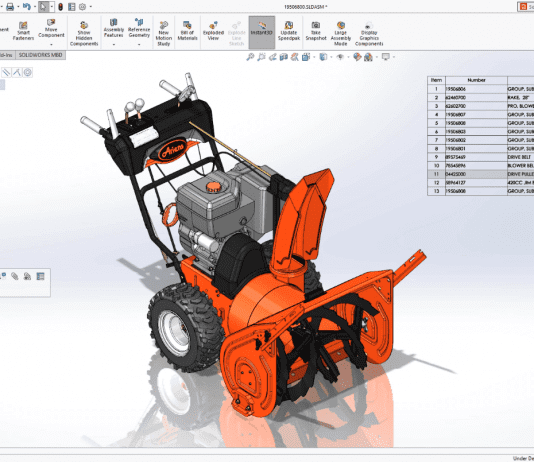Expand Reference Geometry dropdown arrow
Image resolution: width=534 pixels, height=462 pixels.
139,45
